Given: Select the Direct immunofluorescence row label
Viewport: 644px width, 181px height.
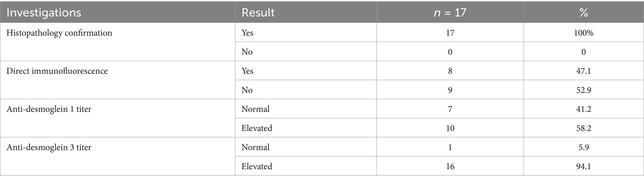Looking at the screenshot, I should point(57,71).
